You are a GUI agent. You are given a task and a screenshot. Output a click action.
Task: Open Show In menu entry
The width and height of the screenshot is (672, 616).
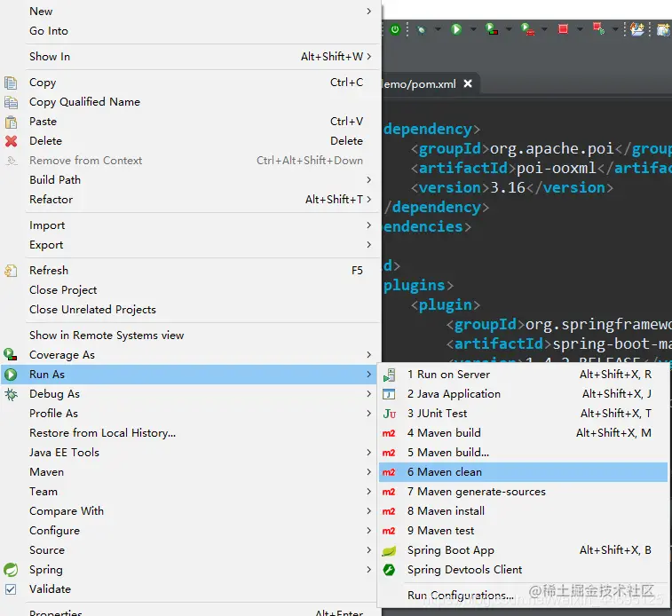pyautogui.click(x=191, y=57)
